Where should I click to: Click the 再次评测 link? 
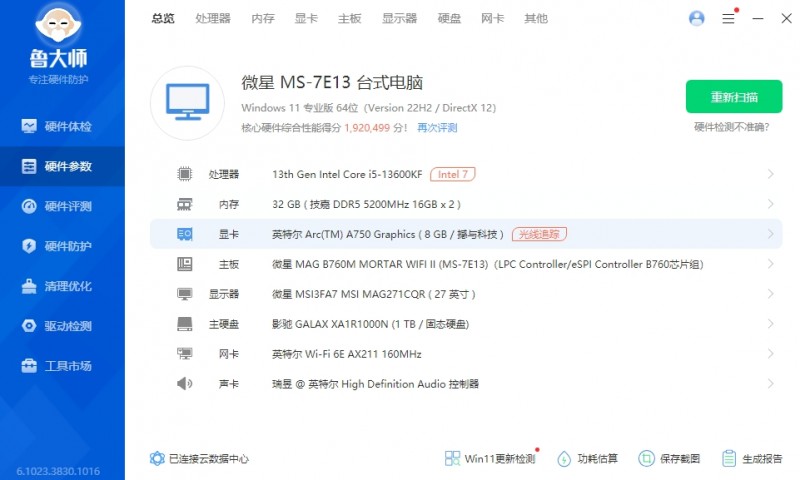coord(437,128)
